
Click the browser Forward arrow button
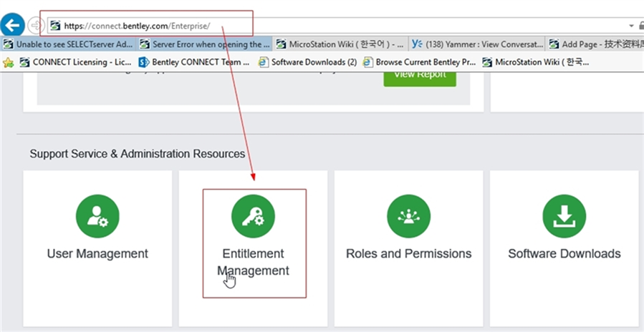tap(36, 25)
